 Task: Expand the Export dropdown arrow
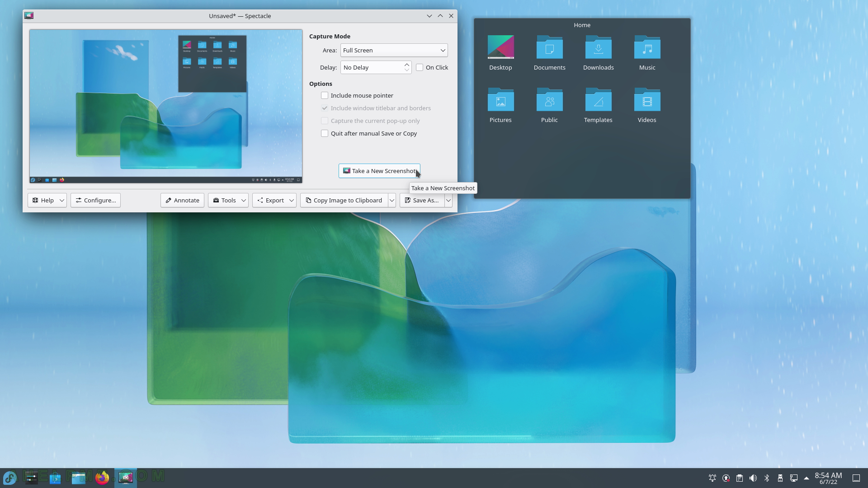292,200
